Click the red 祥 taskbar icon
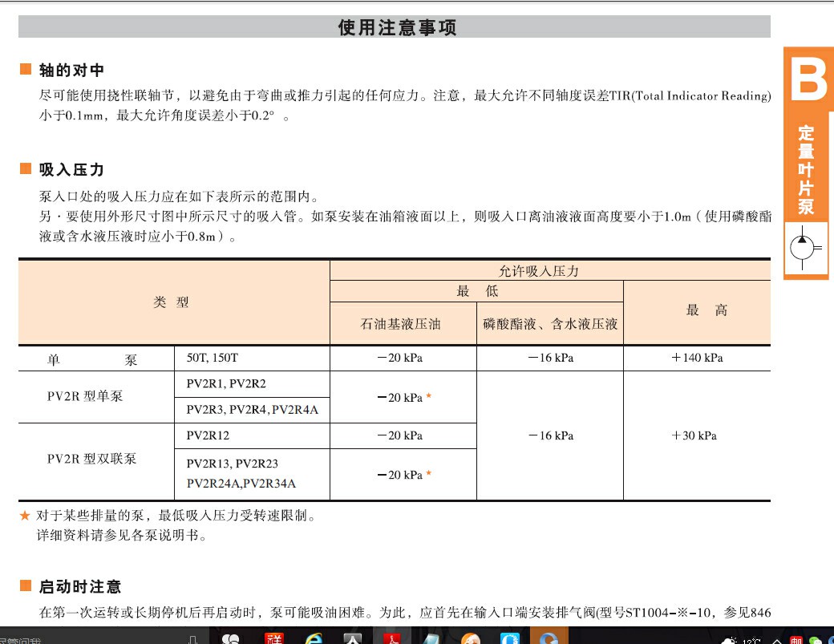The height and width of the screenshot is (644, 834). tap(274, 638)
